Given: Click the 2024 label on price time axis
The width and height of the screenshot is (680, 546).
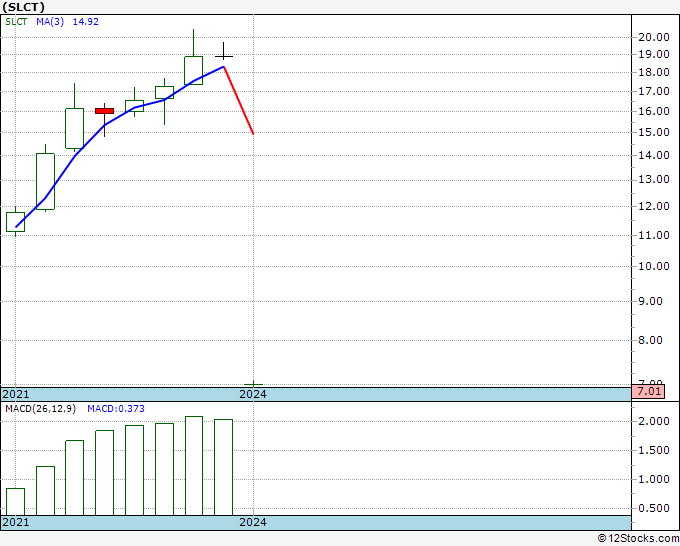Looking at the screenshot, I should (253, 394).
